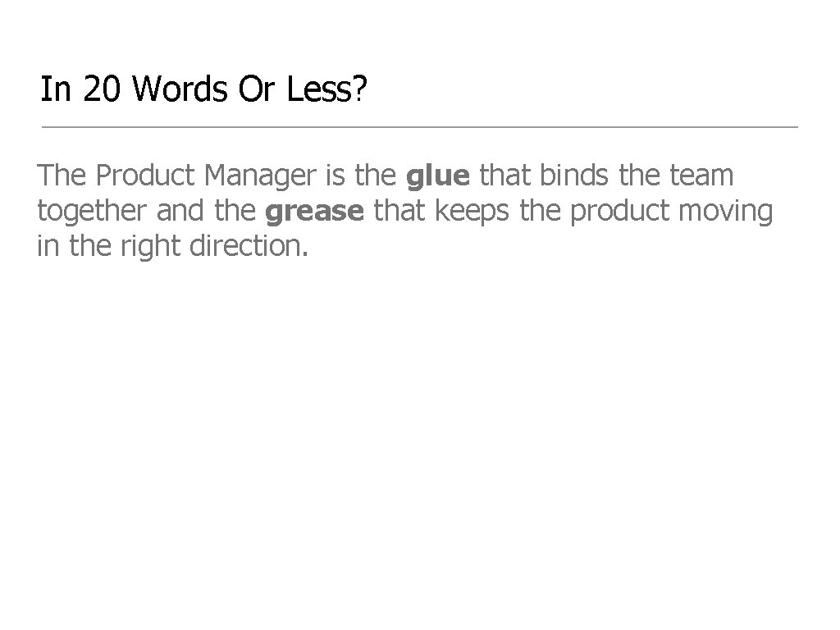Click the word 'direction.' ending the sentence
The width and height of the screenshot is (840, 630).
pos(249,246)
